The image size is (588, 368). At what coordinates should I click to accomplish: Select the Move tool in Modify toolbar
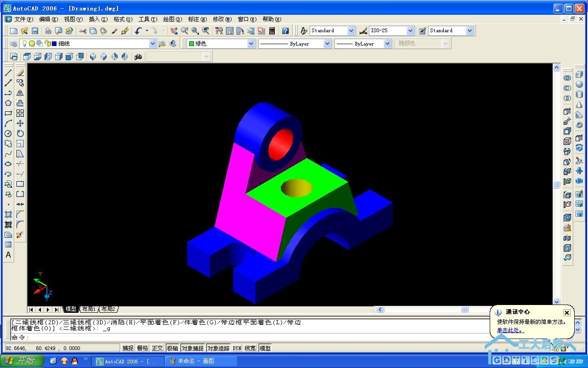[x=20, y=123]
